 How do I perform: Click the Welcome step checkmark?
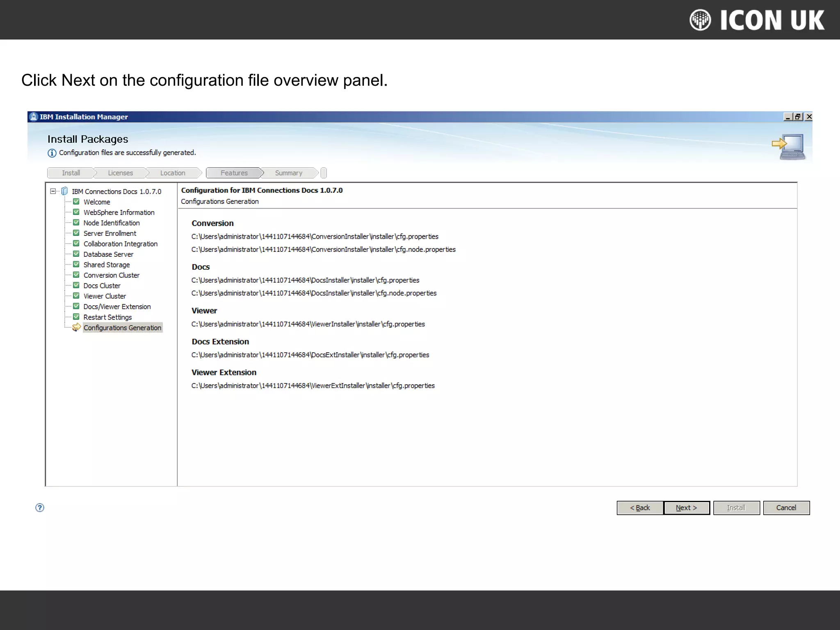click(76, 202)
